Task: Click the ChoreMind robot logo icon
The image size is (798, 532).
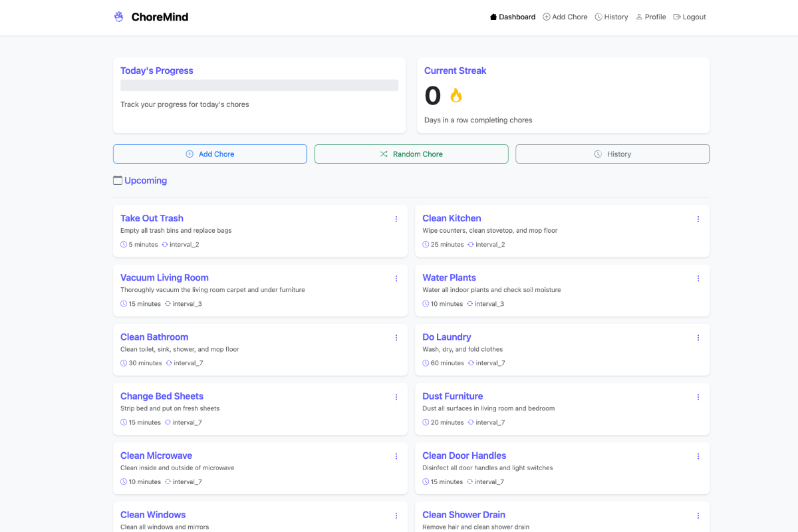Action: tap(118, 16)
